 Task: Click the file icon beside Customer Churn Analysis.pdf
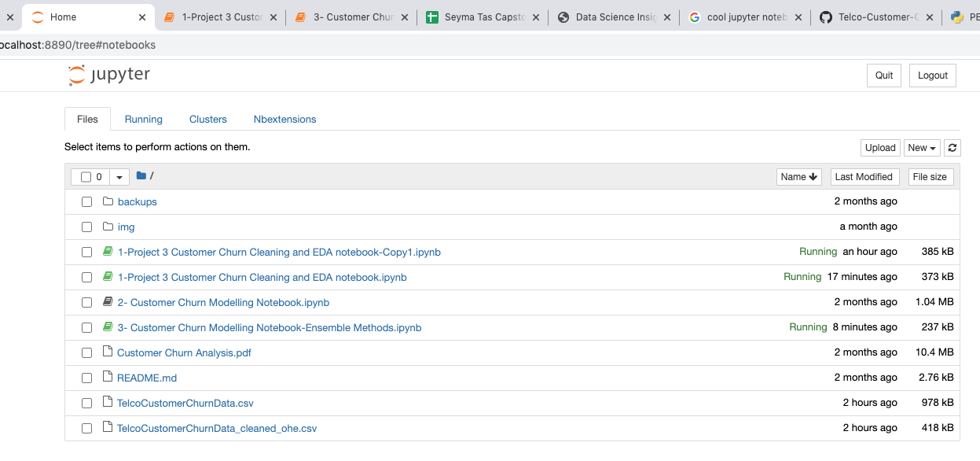click(108, 353)
